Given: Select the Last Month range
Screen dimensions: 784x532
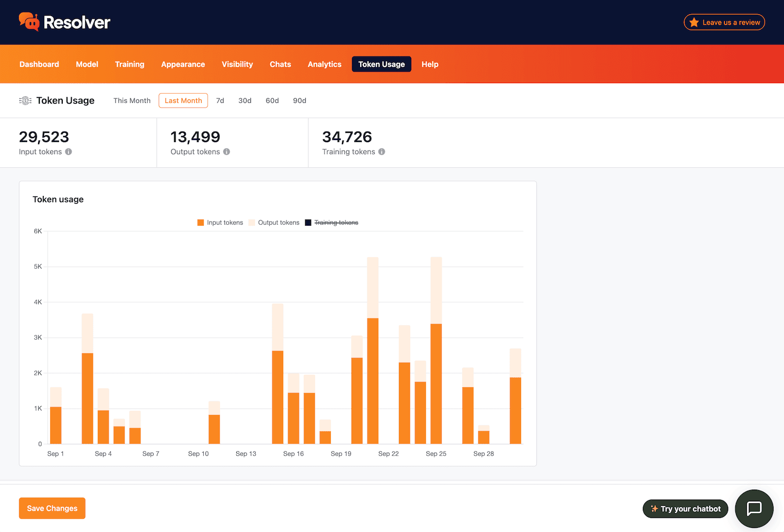Looking at the screenshot, I should pyautogui.click(x=183, y=100).
